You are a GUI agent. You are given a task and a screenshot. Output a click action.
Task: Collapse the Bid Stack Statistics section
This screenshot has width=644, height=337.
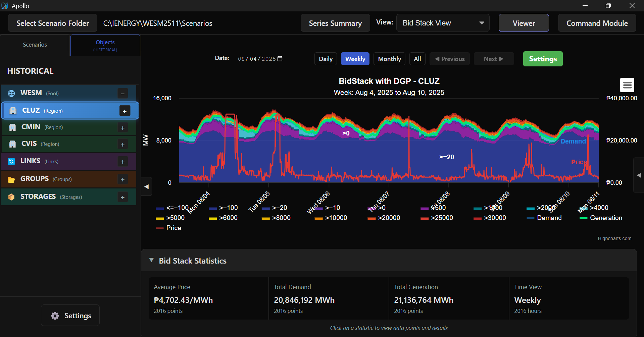(152, 261)
